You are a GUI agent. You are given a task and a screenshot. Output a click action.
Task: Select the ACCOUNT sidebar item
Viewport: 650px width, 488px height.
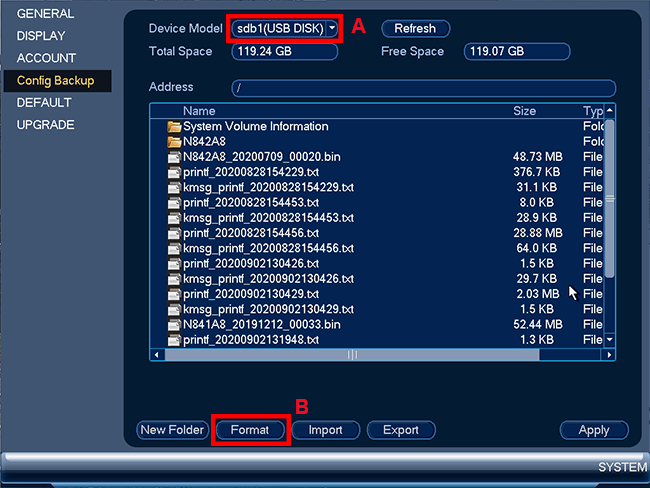click(x=46, y=58)
